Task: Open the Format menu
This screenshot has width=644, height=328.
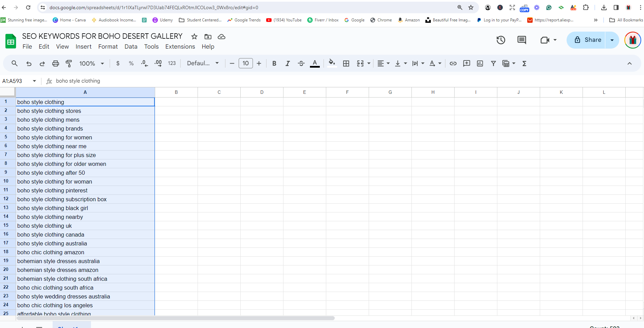Action: click(x=108, y=47)
